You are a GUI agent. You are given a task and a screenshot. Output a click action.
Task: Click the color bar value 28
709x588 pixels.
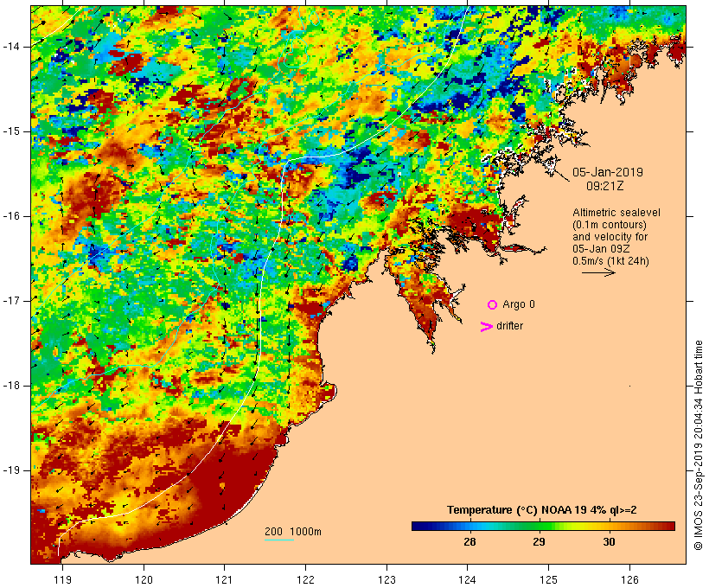(x=469, y=541)
